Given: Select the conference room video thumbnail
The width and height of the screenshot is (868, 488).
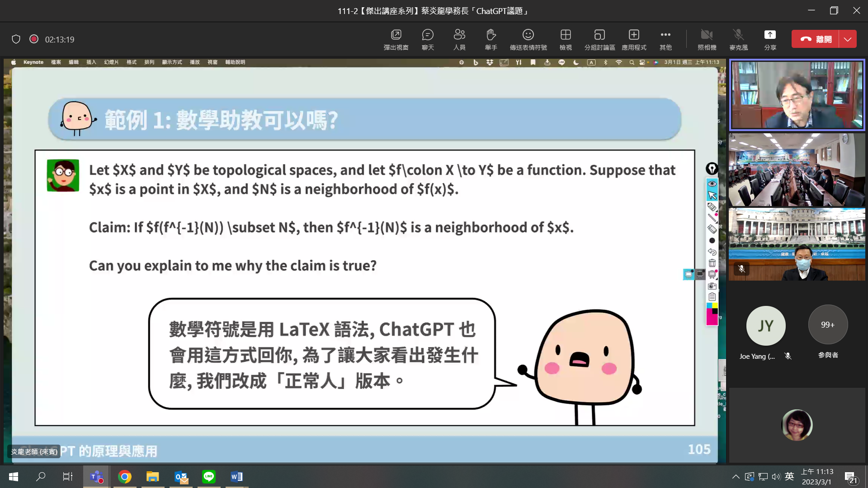Looking at the screenshot, I should pyautogui.click(x=797, y=169).
